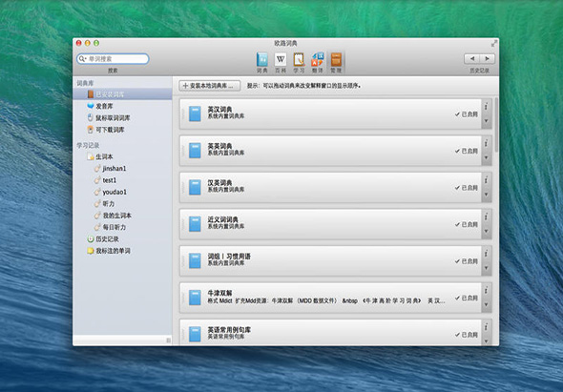Toggle 已启用 for 牛津双解

point(467,298)
